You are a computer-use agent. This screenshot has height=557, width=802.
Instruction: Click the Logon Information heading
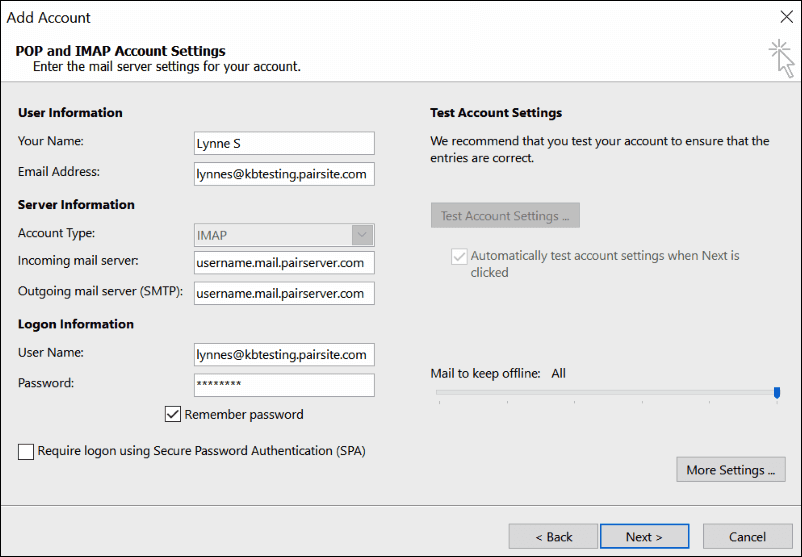[x=76, y=324]
